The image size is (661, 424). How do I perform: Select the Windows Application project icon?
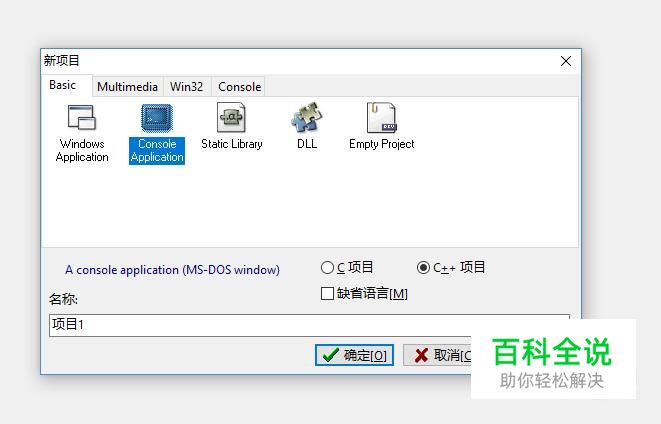pos(82,118)
